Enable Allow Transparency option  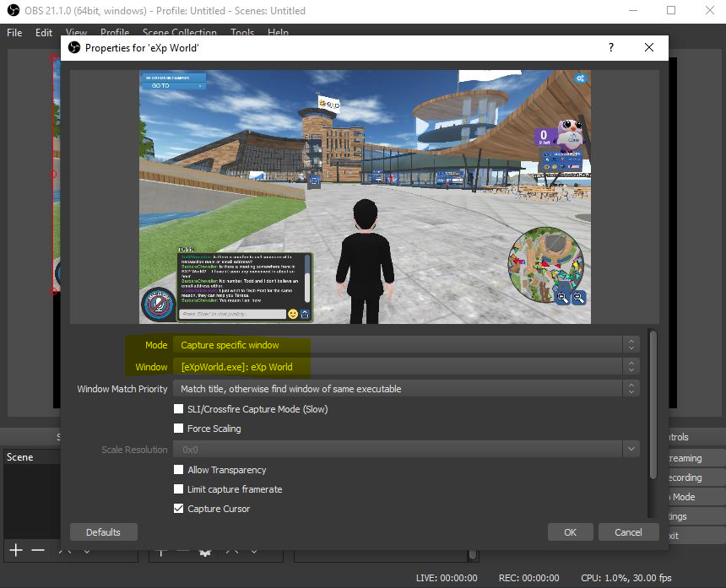178,469
